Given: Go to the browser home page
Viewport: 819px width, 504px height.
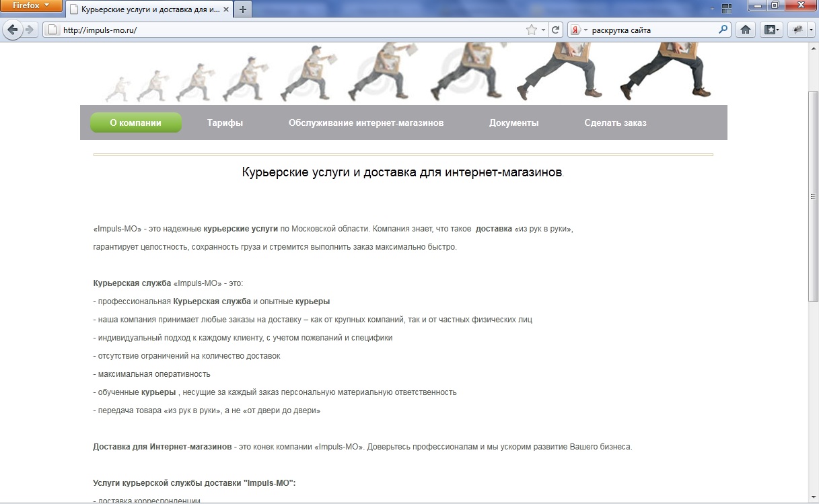Looking at the screenshot, I should point(746,30).
